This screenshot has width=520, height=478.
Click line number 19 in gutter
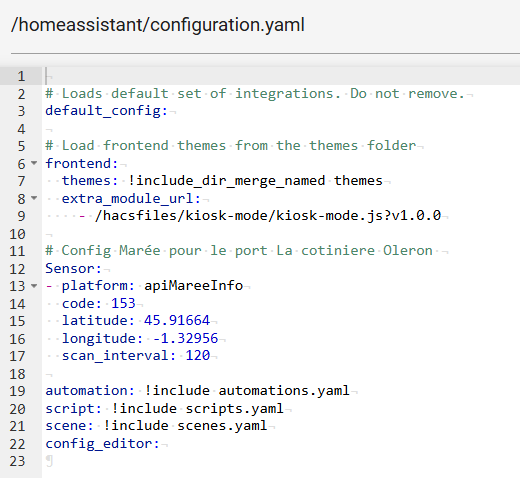coord(17,391)
